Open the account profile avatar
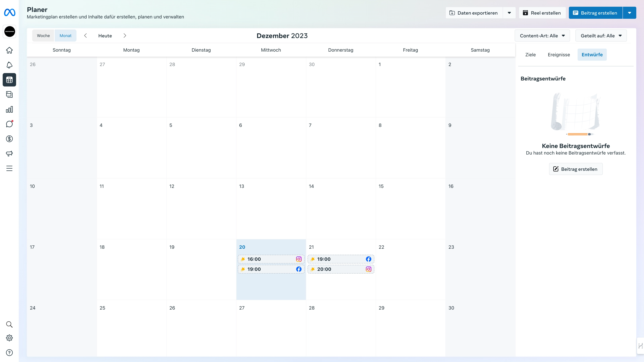This screenshot has height=362, width=644. [x=10, y=32]
